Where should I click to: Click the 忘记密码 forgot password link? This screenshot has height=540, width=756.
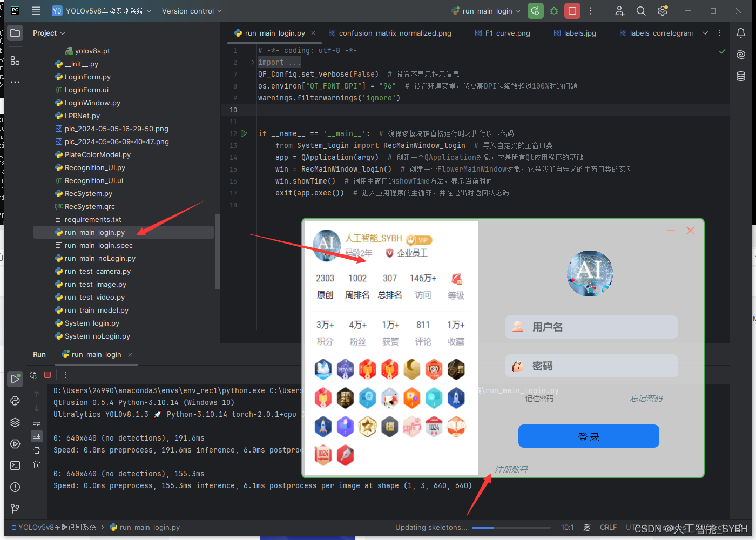[646, 399]
